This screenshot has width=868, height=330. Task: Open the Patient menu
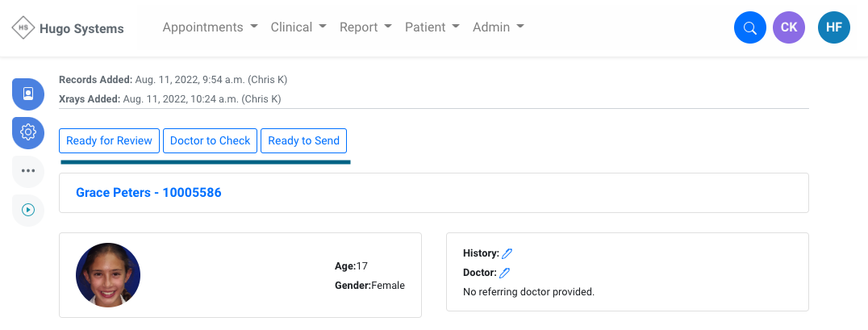click(x=432, y=27)
